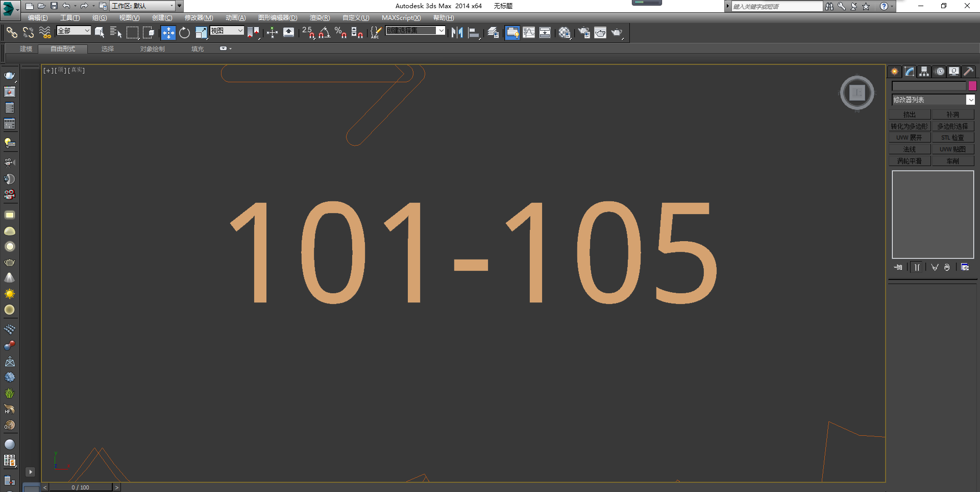Click the 转化为多边形 modifier button

pyautogui.click(x=910, y=126)
